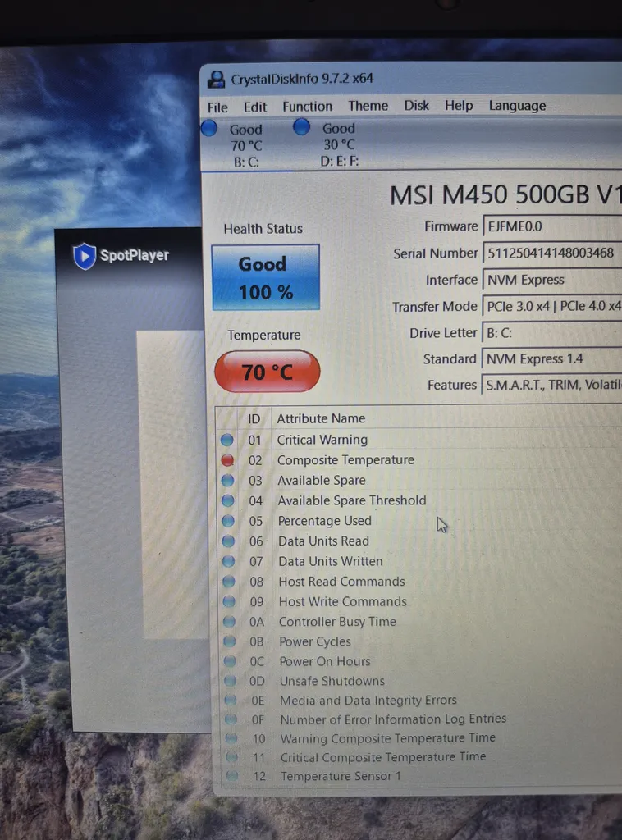This screenshot has height=840, width=622.
Task: Open the Theme menu
Action: click(x=368, y=106)
